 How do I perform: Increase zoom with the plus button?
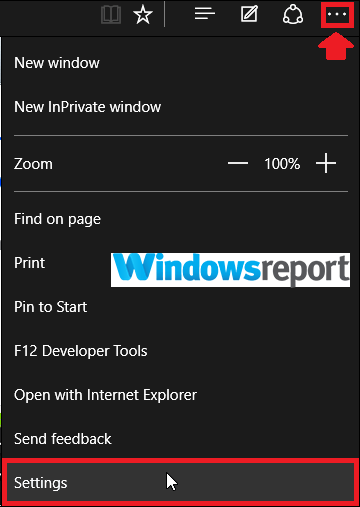point(326,163)
